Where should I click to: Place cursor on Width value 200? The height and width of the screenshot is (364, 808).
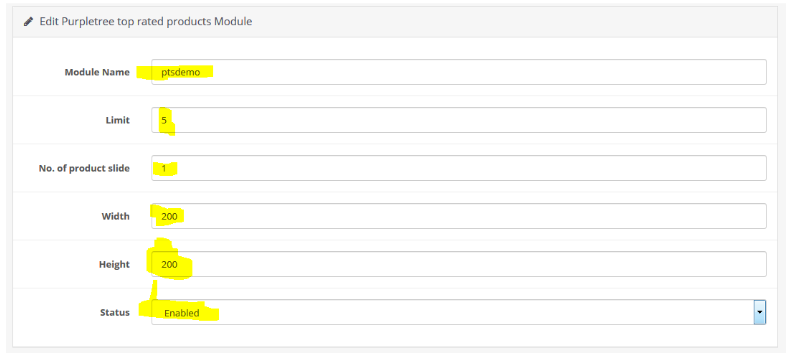(169, 217)
